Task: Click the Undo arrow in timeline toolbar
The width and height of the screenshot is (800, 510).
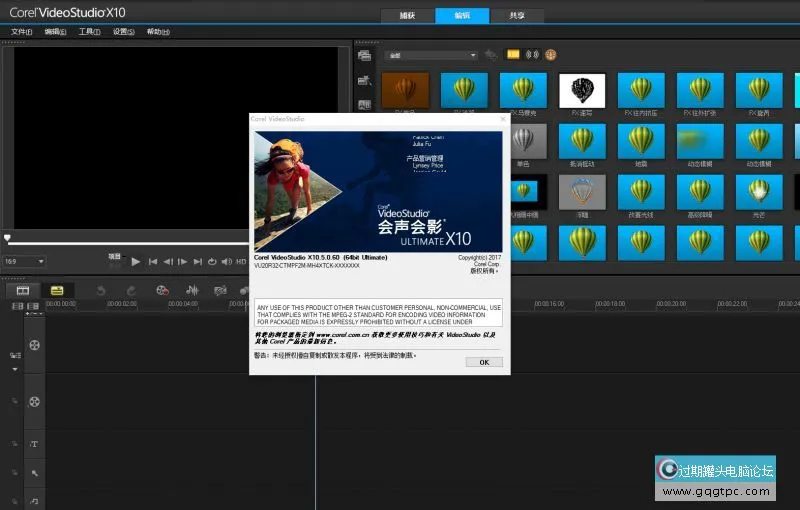Action: pyautogui.click(x=101, y=291)
